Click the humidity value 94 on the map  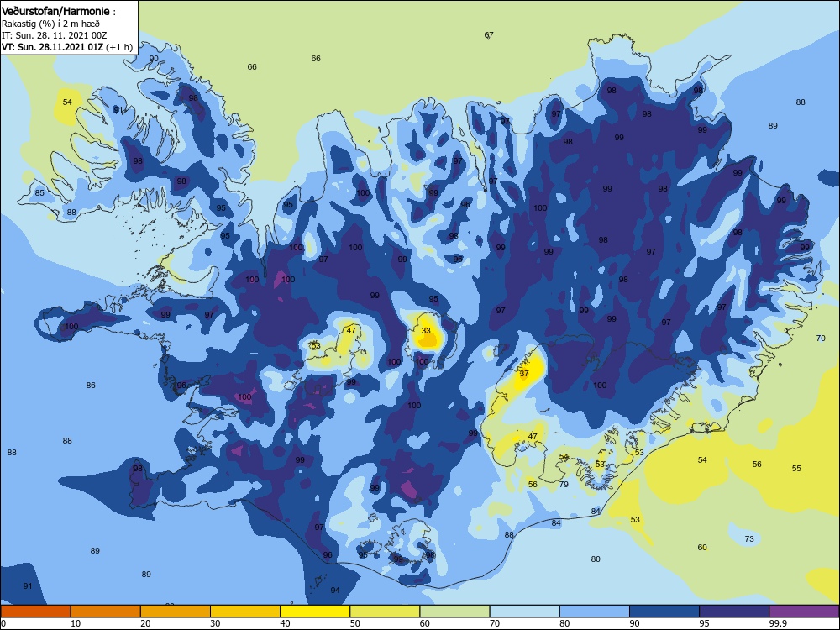[x=335, y=591]
